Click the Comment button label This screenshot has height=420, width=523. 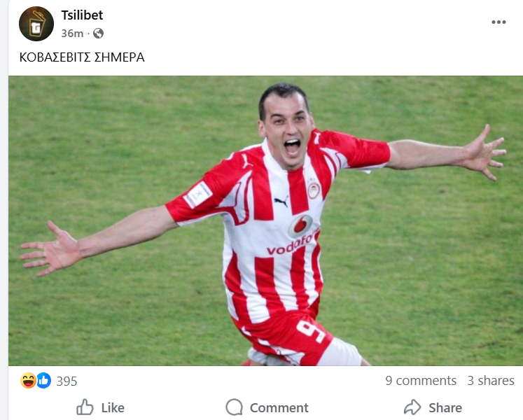tap(279, 407)
